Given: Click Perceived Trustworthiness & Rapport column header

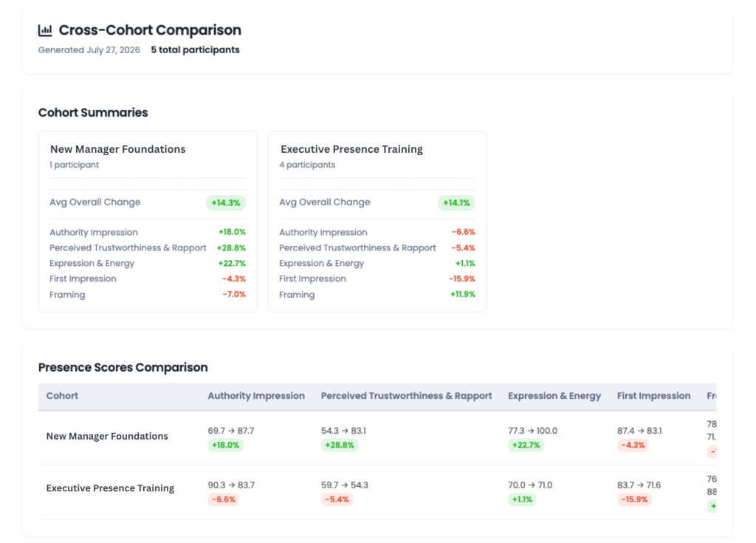Looking at the screenshot, I should 407,396.
